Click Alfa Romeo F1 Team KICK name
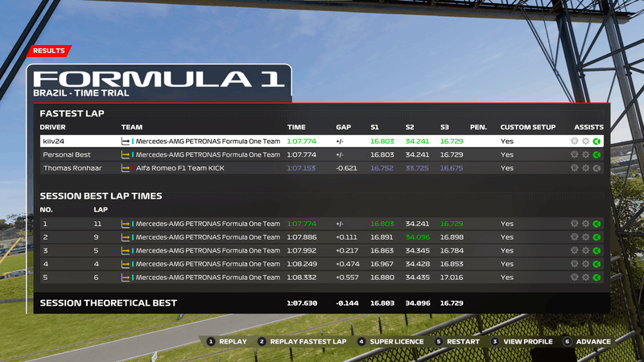The height and width of the screenshot is (362, 644). [180, 168]
